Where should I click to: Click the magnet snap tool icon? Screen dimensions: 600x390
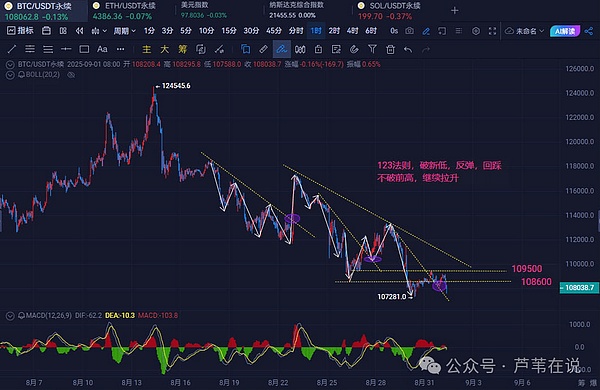354,49
